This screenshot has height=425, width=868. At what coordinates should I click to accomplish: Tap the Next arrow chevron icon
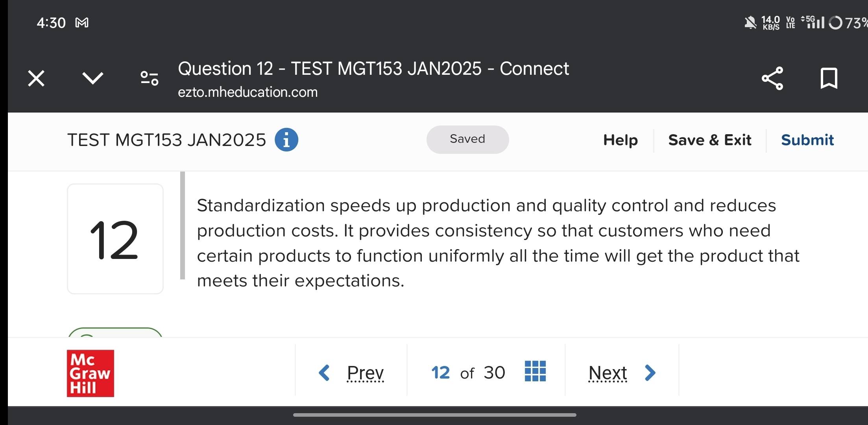[x=649, y=372]
